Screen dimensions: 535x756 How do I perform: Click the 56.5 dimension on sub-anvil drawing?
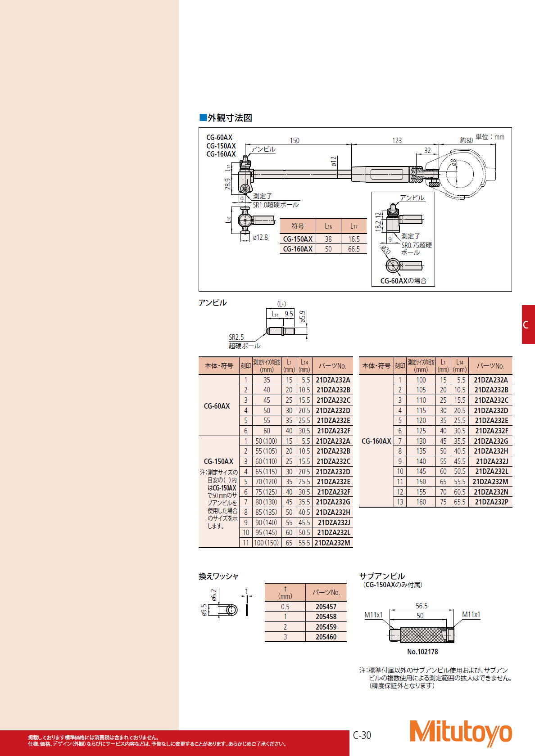[x=422, y=606]
